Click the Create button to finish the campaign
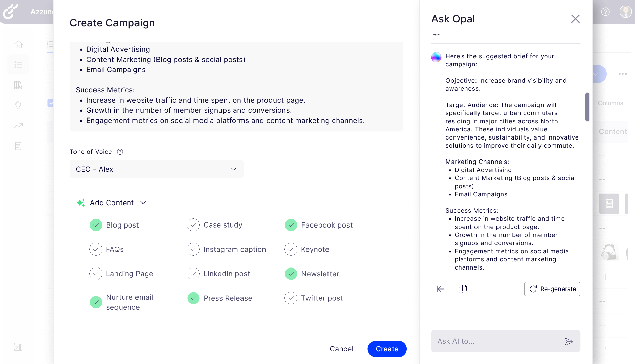Image resolution: width=635 pixels, height=364 pixels. click(x=387, y=349)
